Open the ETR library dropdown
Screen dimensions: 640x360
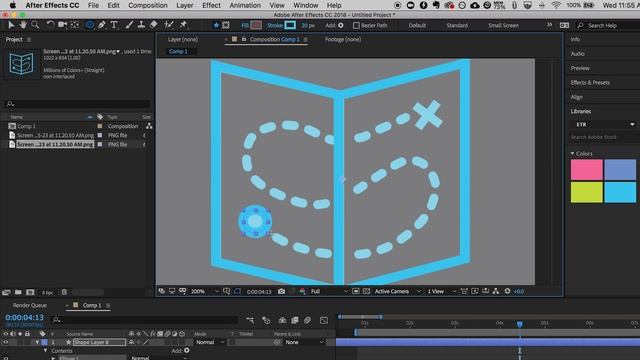coord(605,124)
